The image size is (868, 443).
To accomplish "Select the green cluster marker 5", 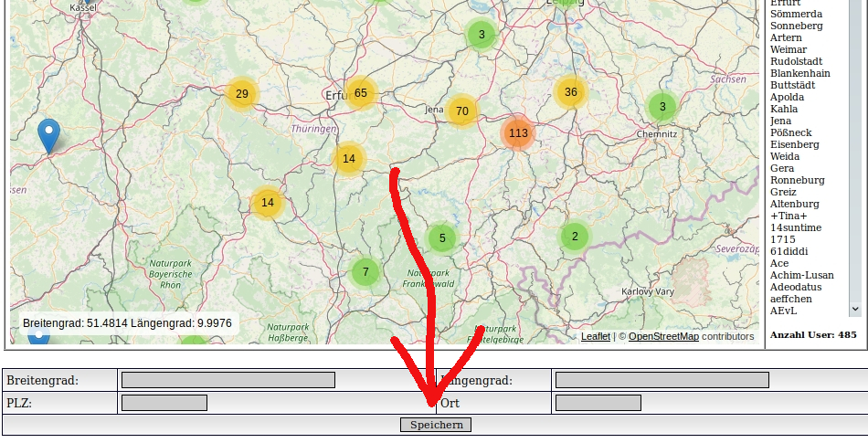I will 442,238.
